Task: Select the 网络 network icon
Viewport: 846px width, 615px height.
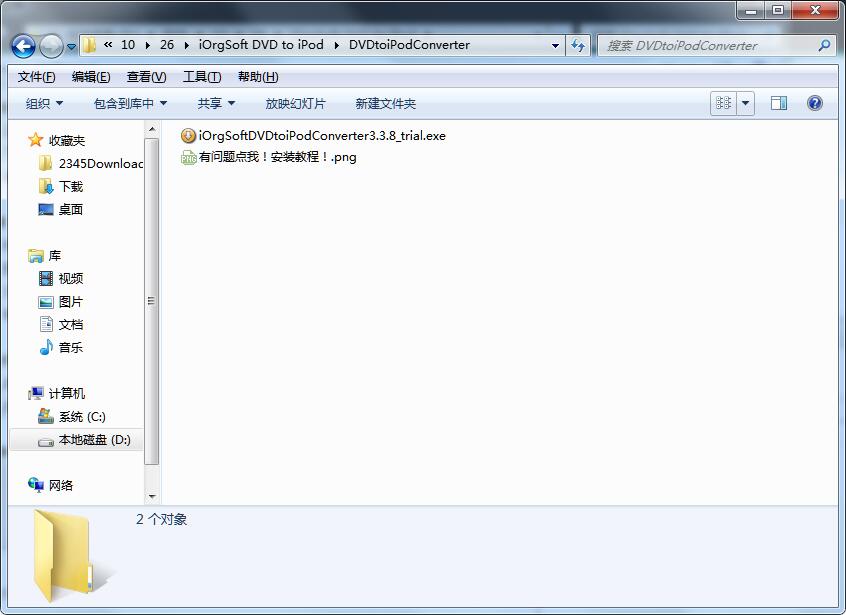Action: pyautogui.click(x=36, y=485)
